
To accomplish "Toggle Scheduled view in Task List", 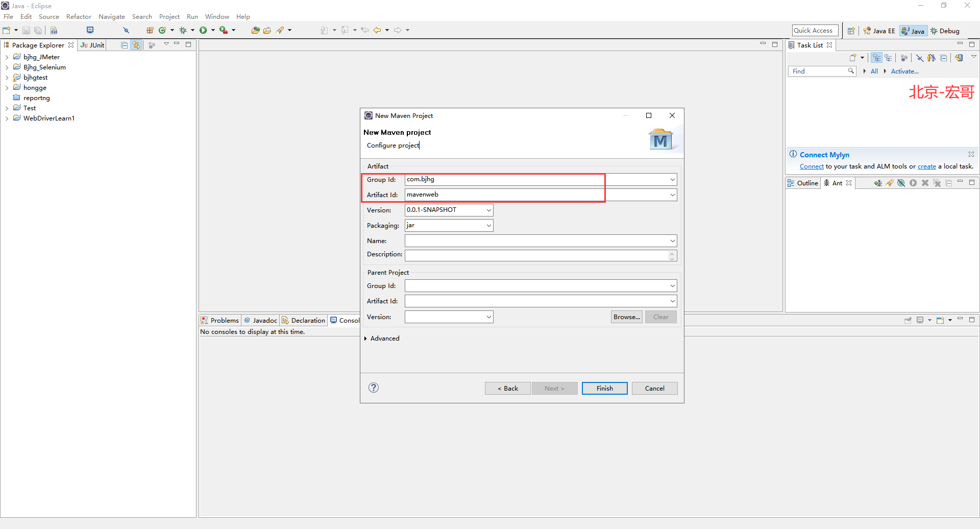I will [889, 58].
